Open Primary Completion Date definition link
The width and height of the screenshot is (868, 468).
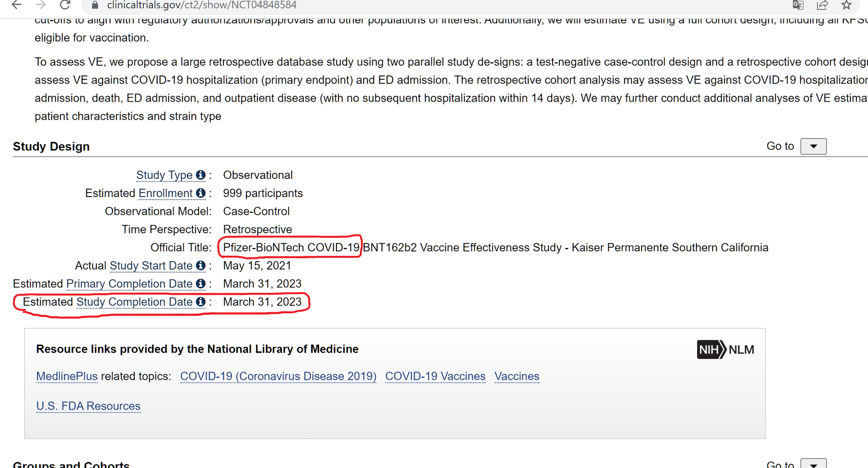click(x=129, y=284)
